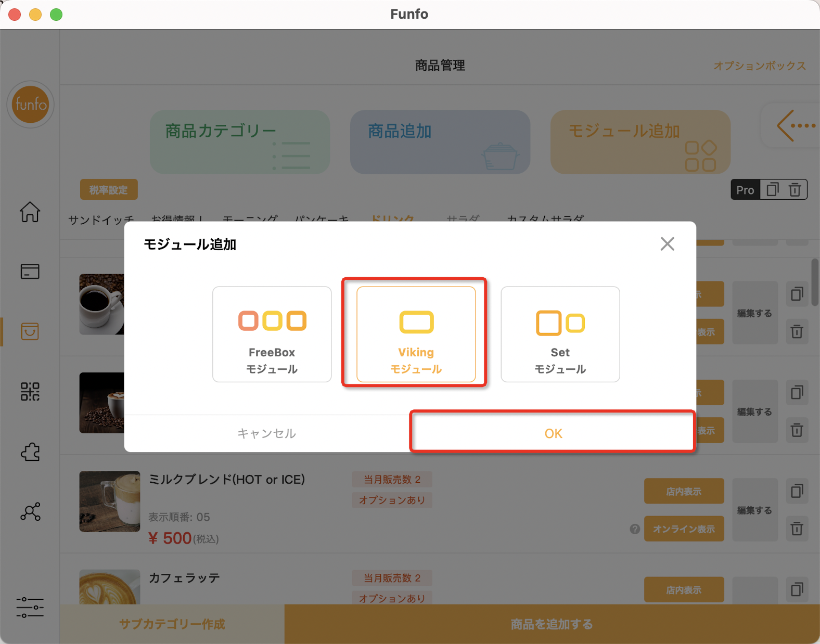The height and width of the screenshot is (644, 820).
Task: Click the funfo logo
Action: click(31, 105)
